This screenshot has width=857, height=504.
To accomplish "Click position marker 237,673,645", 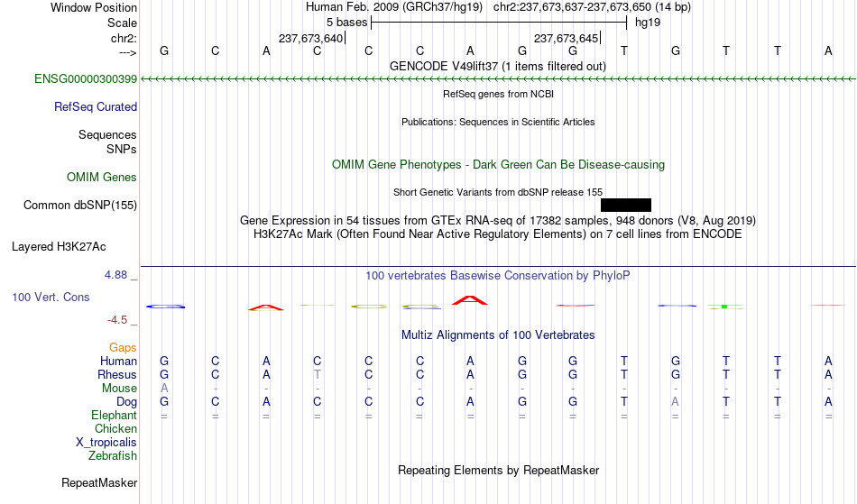I will click(566, 38).
